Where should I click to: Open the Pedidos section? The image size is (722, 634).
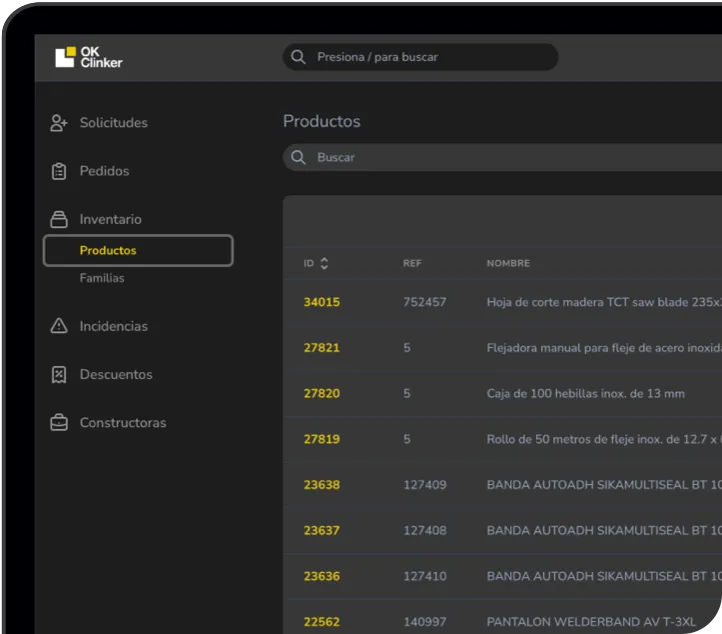tap(104, 171)
